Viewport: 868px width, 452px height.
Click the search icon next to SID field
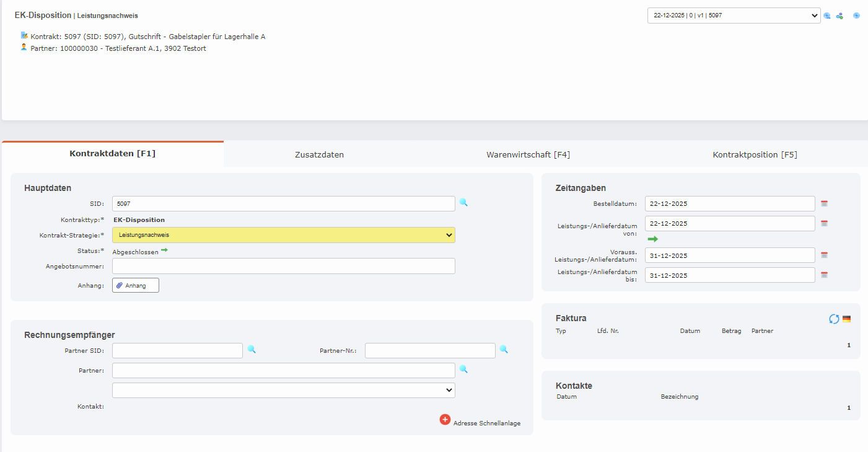tap(463, 202)
